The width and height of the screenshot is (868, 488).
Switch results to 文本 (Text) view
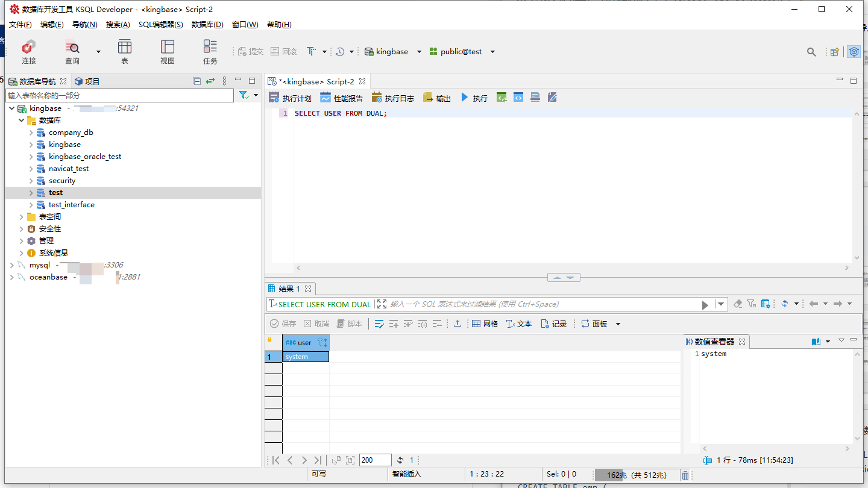tap(519, 324)
